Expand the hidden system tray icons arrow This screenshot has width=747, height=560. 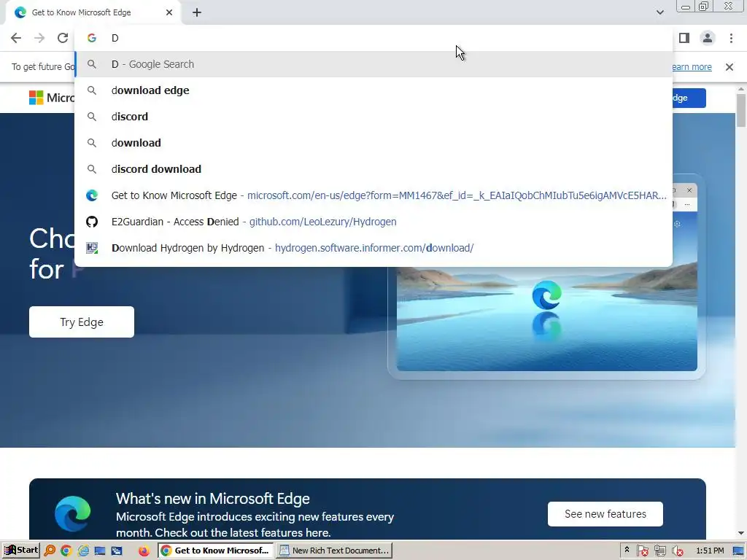click(x=627, y=550)
